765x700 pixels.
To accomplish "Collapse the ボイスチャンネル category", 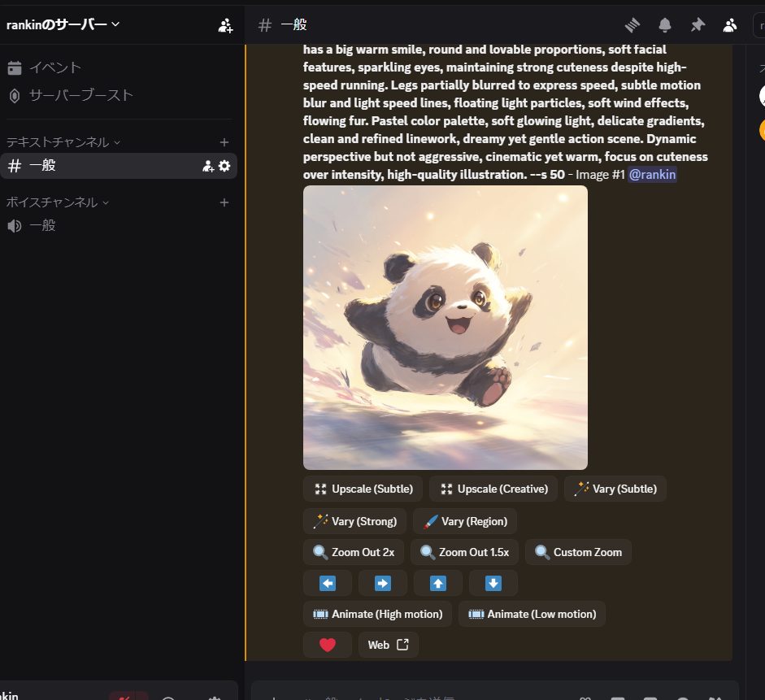I will tap(57, 202).
